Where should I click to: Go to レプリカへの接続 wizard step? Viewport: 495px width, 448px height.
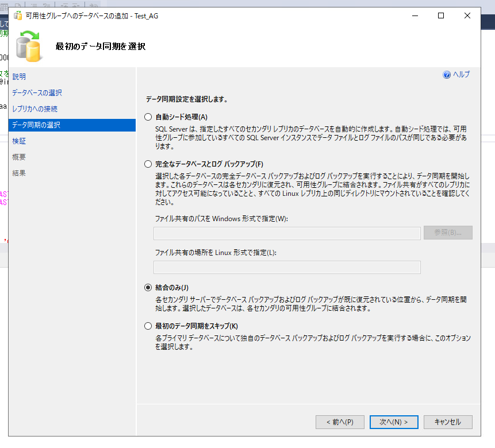(x=34, y=109)
